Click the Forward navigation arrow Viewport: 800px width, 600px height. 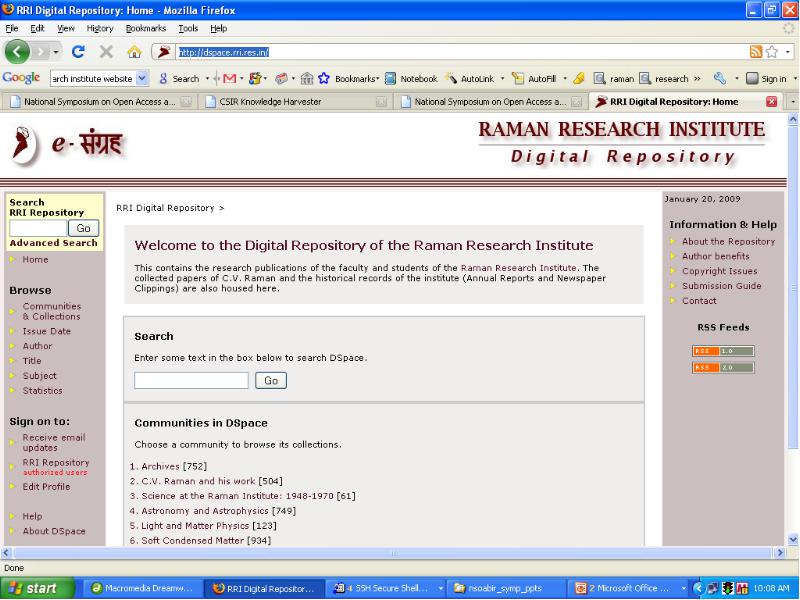[41, 52]
